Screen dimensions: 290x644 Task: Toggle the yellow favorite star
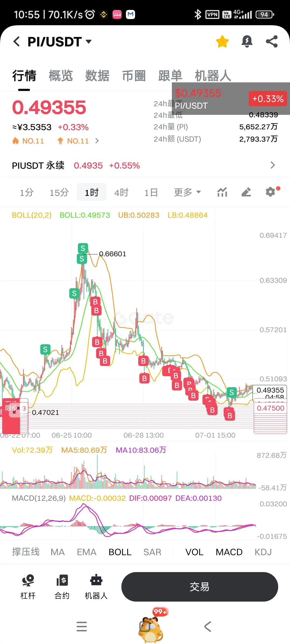(222, 42)
